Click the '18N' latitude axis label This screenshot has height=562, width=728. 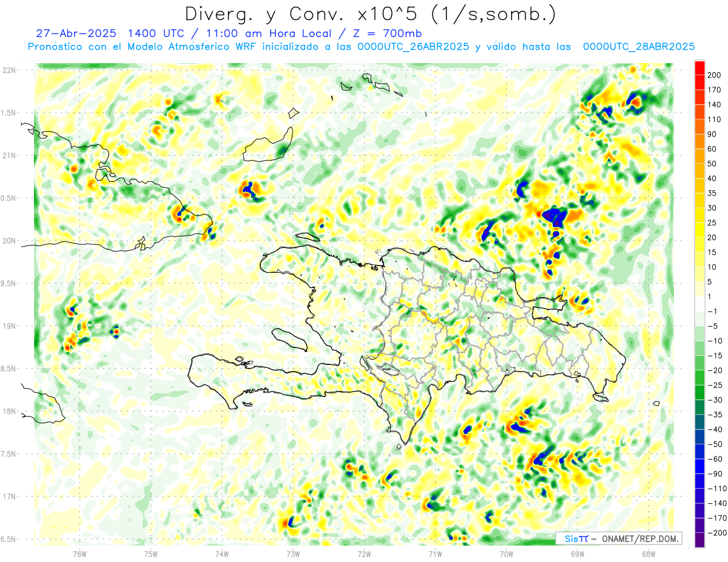pyautogui.click(x=10, y=412)
